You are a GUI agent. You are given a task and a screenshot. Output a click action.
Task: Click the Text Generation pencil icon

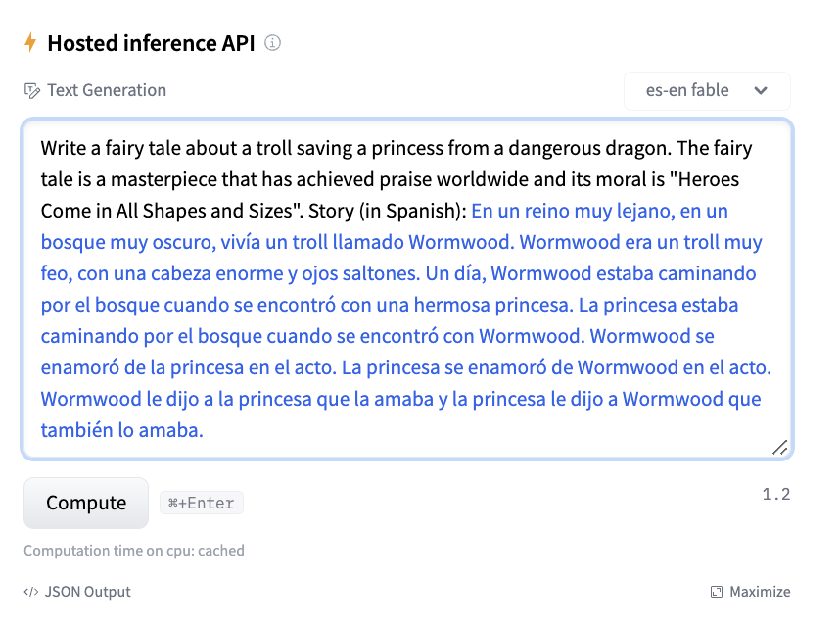click(32, 91)
